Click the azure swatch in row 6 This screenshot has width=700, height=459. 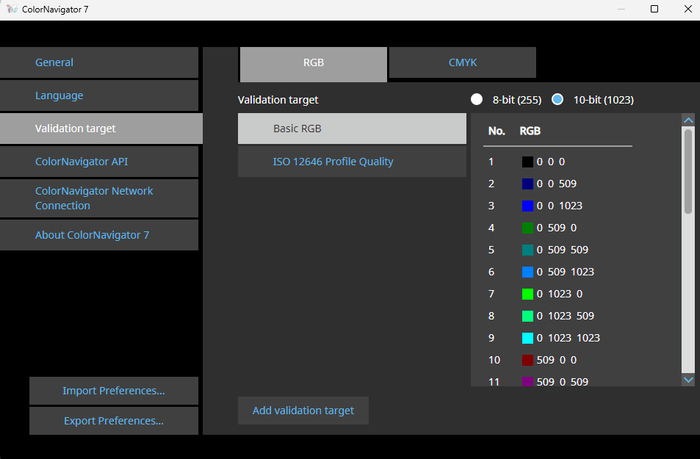tap(527, 272)
